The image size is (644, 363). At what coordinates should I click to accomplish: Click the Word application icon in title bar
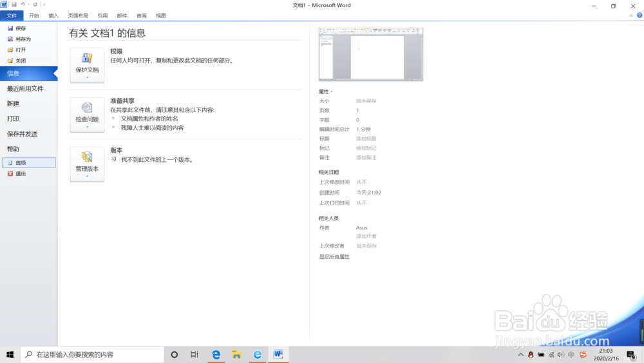[4, 5]
